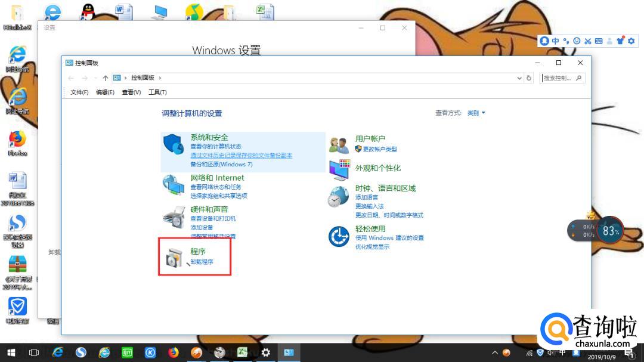Click the Network and Internet globe icon
644x362 pixels.
(174, 185)
